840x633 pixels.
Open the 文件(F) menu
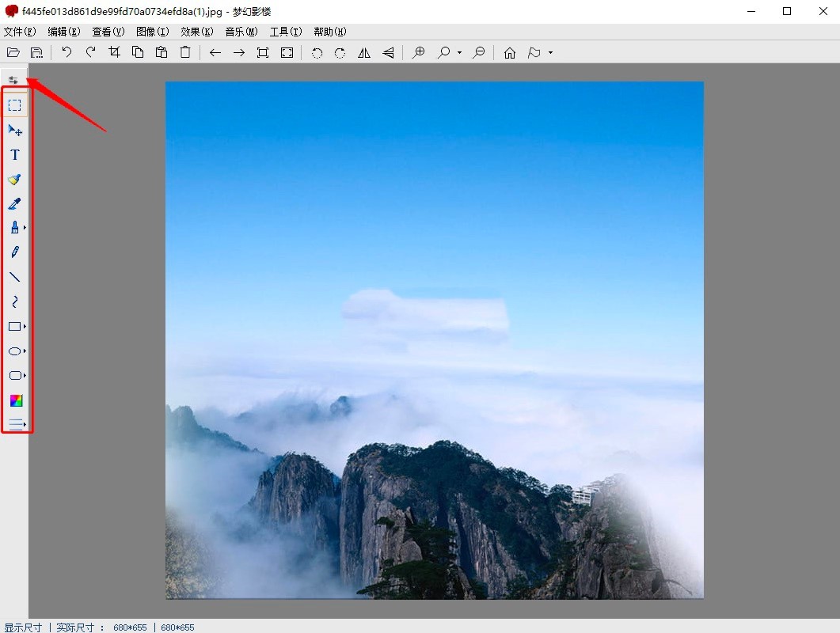point(21,32)
